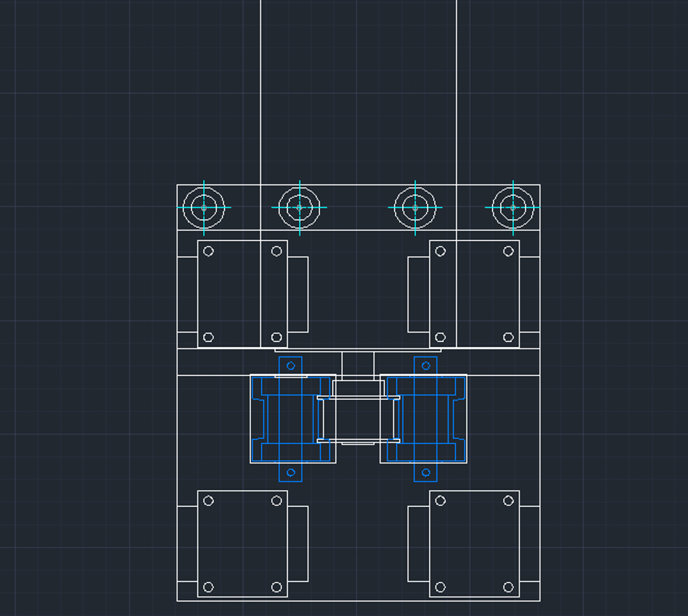Click the side tab right of lower-left plate
Screen dimensions: 688x616
point(298,544)
